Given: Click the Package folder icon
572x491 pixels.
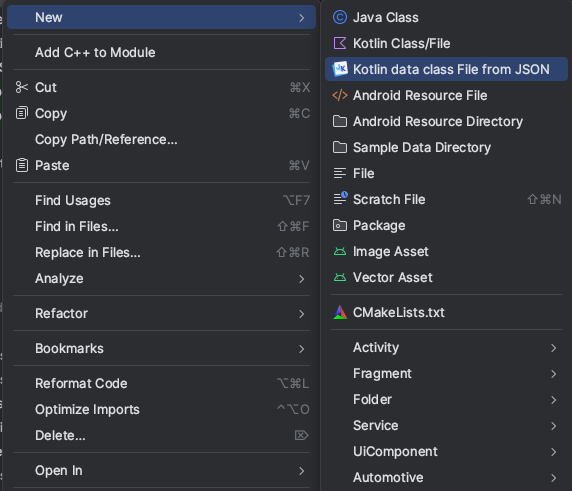Looking at the screenshot, I should tap(340, 225).
